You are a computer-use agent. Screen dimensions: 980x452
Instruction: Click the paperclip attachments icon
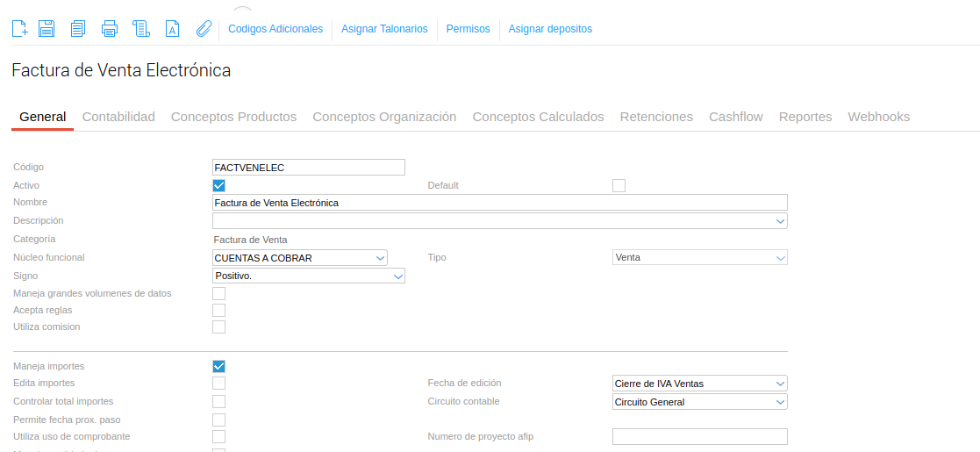point(204,28)
